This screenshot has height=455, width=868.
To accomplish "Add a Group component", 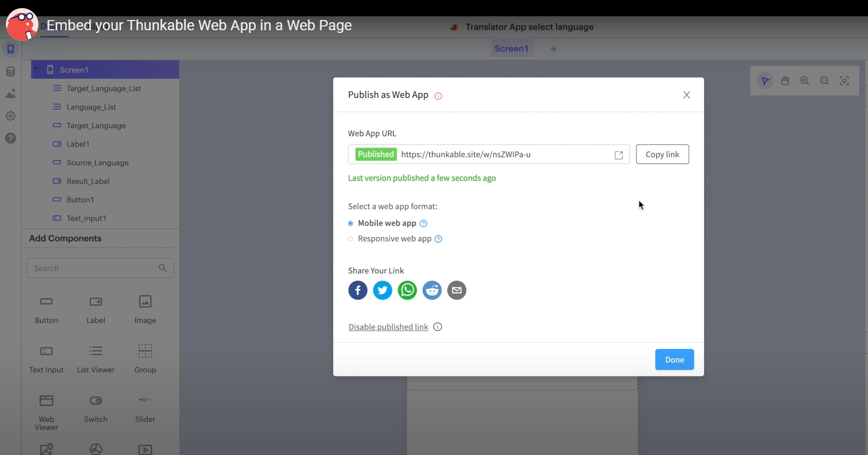I will coord(145,359).
